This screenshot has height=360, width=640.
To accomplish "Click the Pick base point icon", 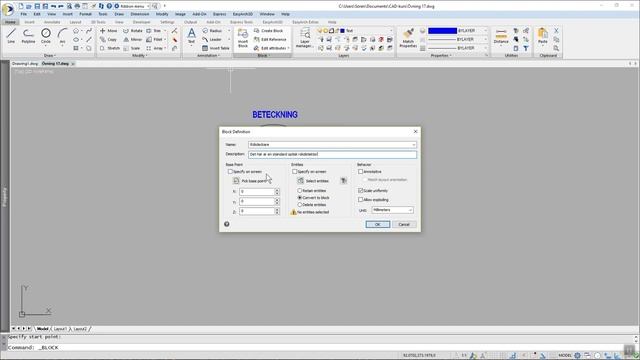I will point(236,181).
